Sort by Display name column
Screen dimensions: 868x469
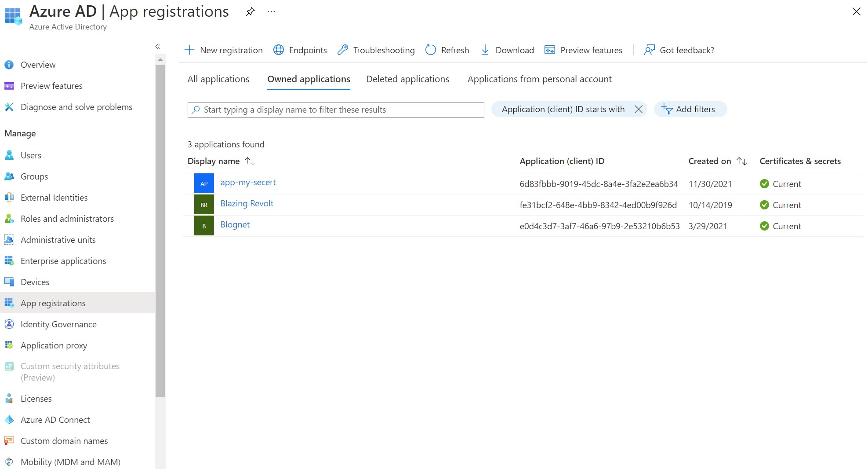pyautogui.click(x=222, y=161)
